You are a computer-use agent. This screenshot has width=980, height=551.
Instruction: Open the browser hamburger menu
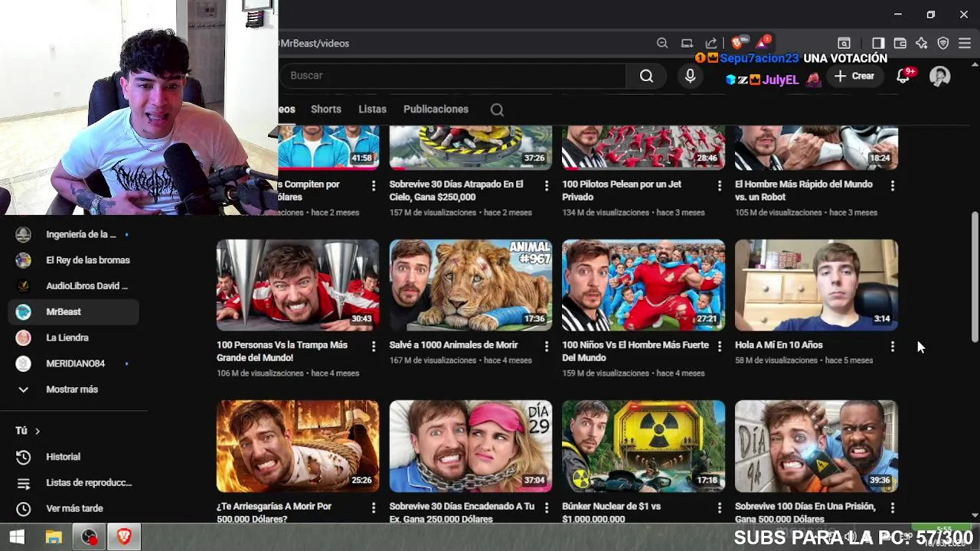click(x=965, y=44)
